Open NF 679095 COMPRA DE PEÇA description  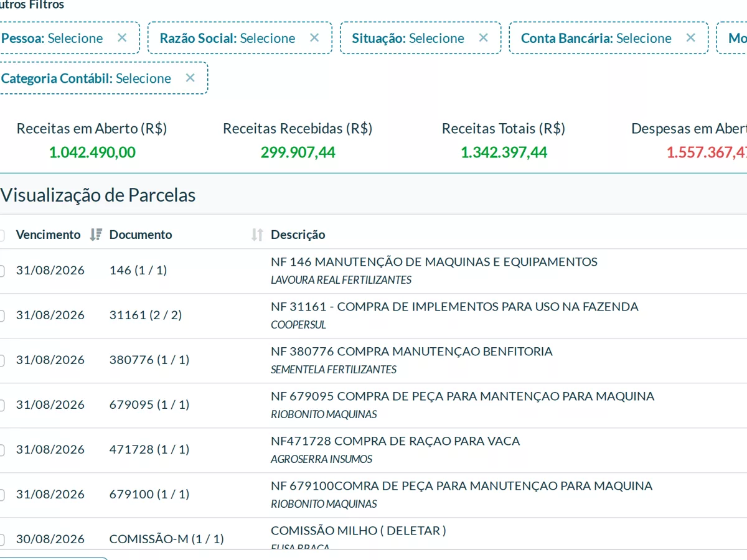(463, 396)
